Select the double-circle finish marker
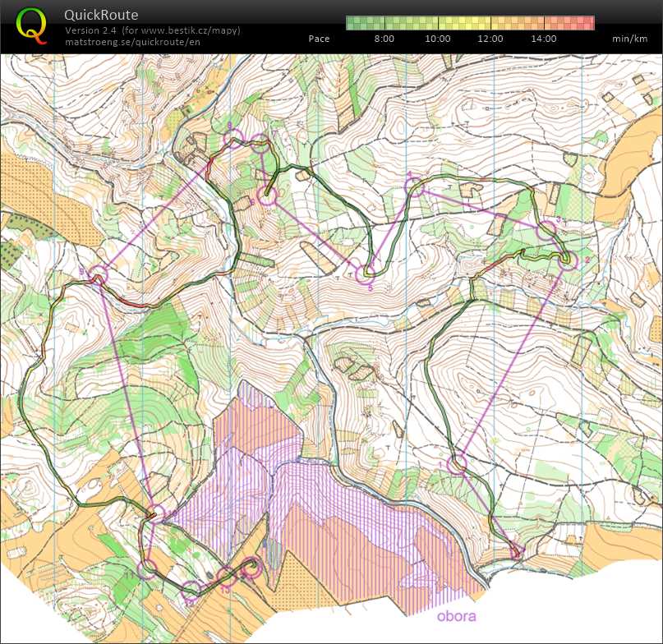The height and width of the screenshot is (644, 663). coord(251,567)
